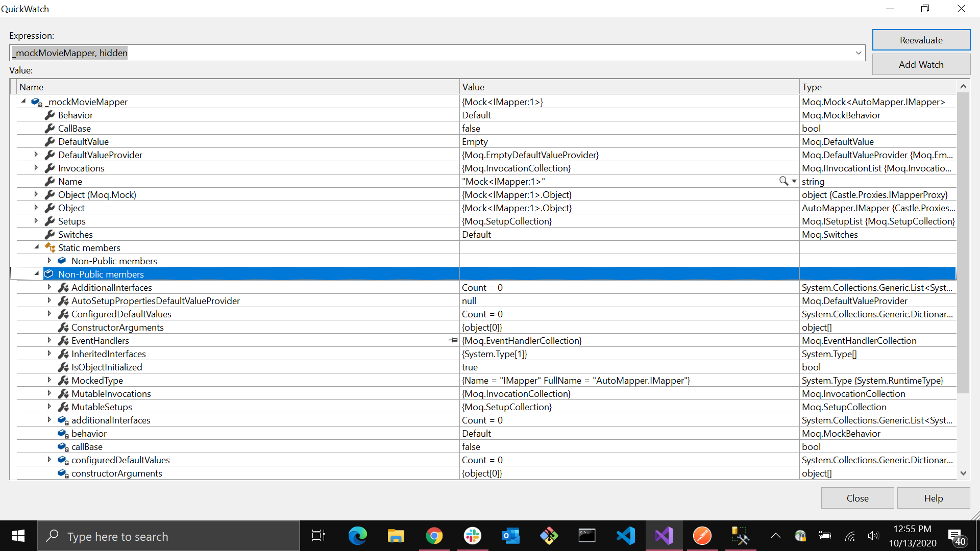Click the wrench icon beside CallBase
This screenshot has width=980, height=551.
point(50,128)
